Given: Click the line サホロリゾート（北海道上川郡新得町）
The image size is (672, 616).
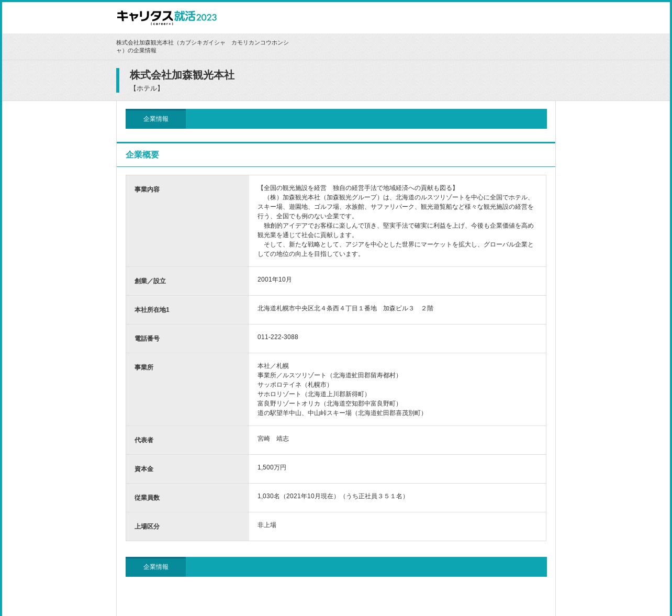Looking at the screenshot, I should coord(314,394).
